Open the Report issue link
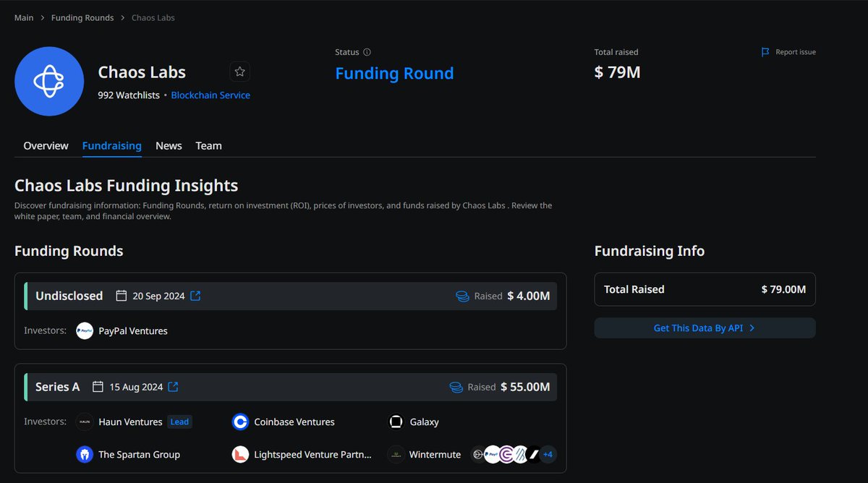Screen dimensions: 868x483 [x=796, y=52]
